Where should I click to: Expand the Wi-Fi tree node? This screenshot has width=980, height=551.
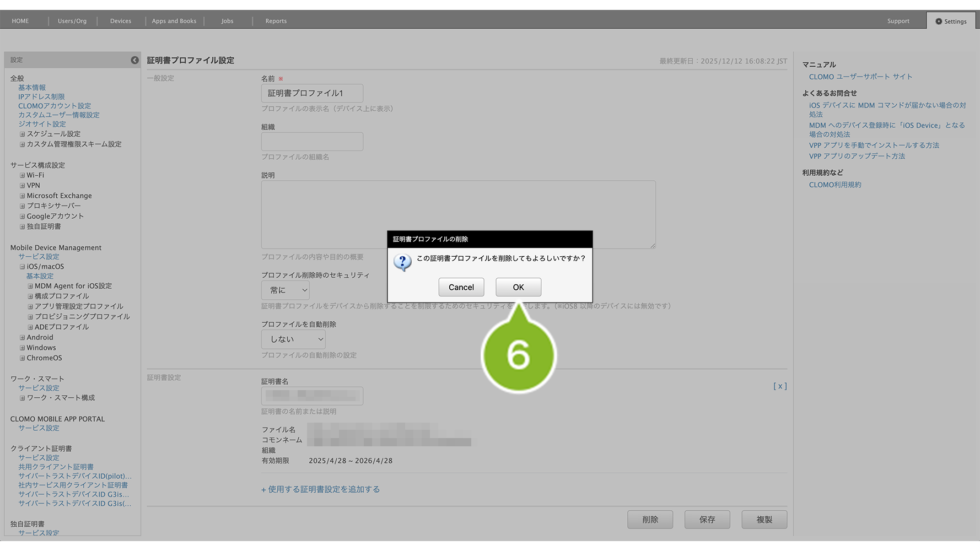[x=23, y=175]
